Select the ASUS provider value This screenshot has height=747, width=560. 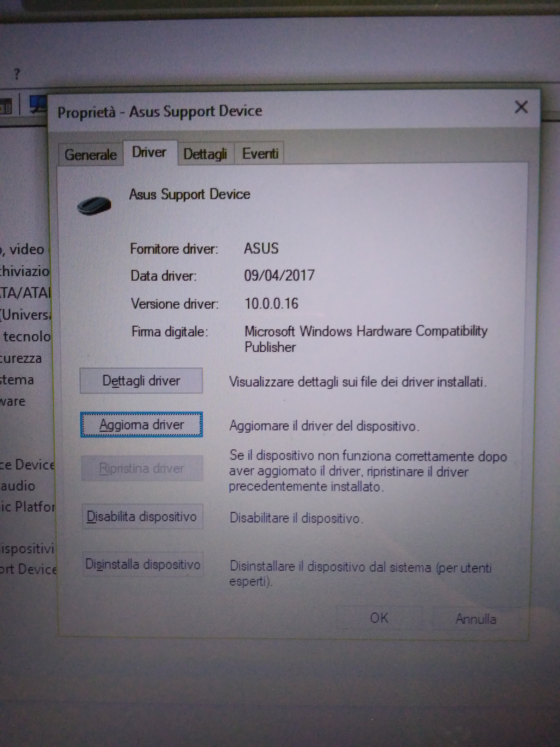coord(261,248)
